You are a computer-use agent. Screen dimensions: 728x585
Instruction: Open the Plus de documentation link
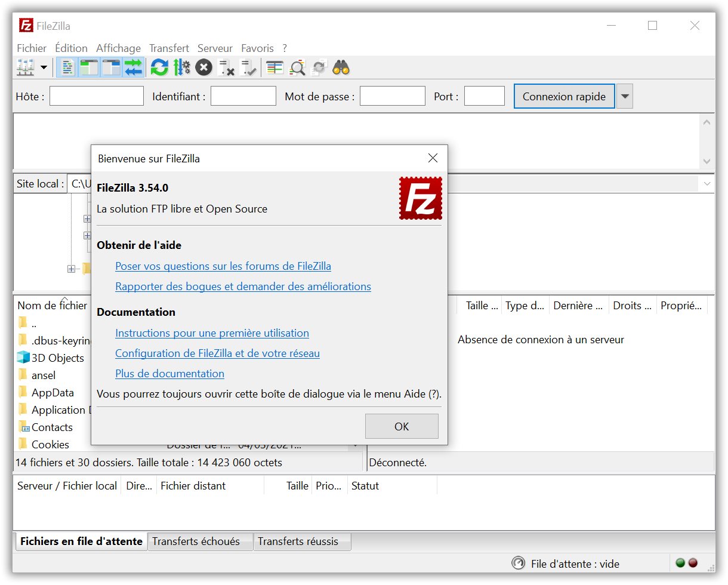point(169,374)
